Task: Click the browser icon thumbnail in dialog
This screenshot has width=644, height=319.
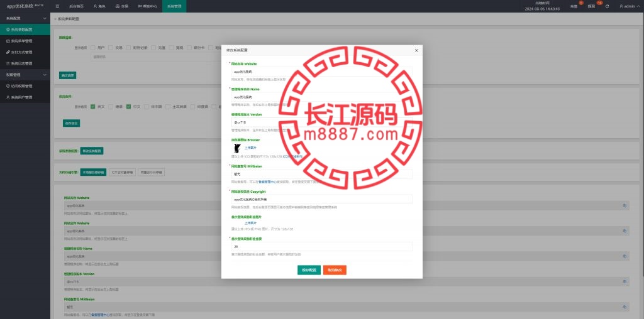Action: (237, 148)
